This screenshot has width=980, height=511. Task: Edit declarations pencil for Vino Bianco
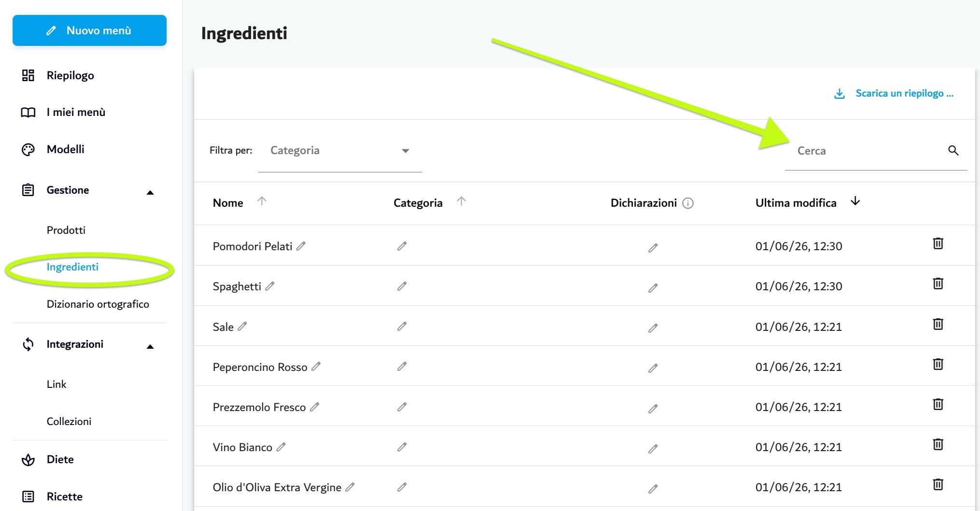point(653,449)
